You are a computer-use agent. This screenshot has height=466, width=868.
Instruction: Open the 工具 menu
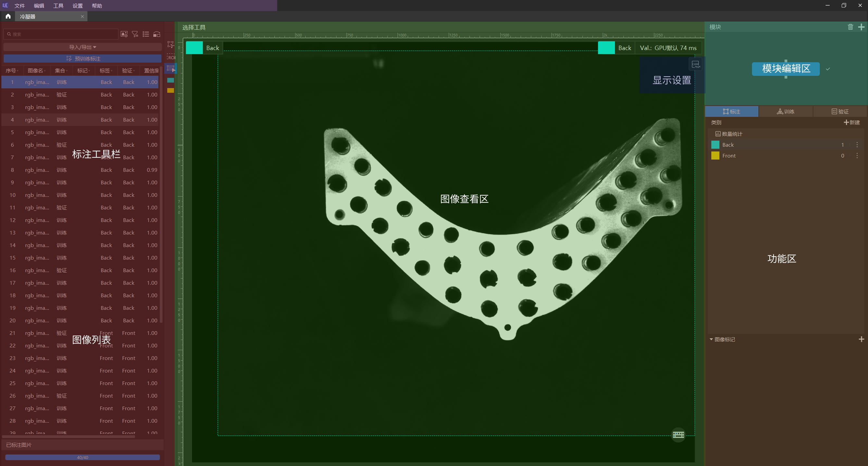click(58, 6)
